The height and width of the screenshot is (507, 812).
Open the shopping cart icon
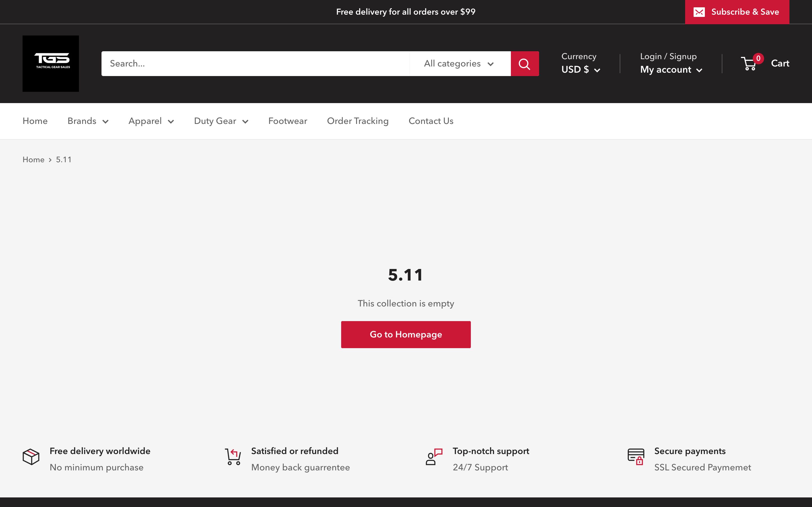point(749,63)
